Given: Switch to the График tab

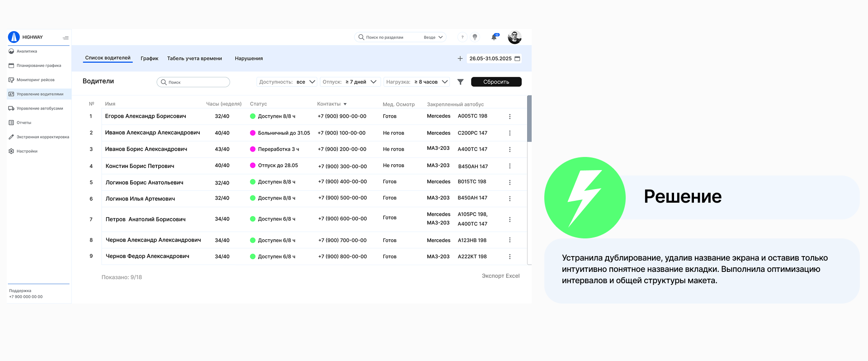Looking at the screenshot, I should coord(149,58).
